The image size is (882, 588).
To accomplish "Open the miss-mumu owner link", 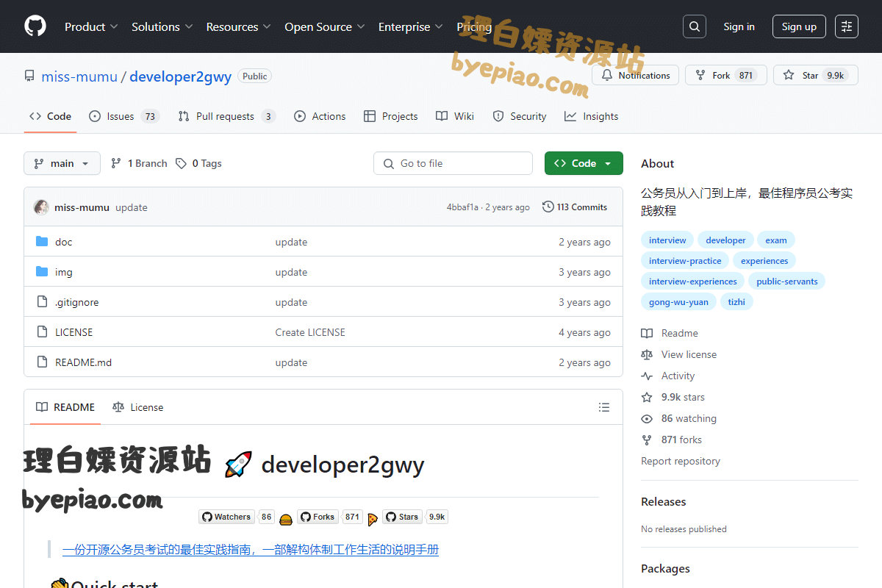I will point(79,76).
